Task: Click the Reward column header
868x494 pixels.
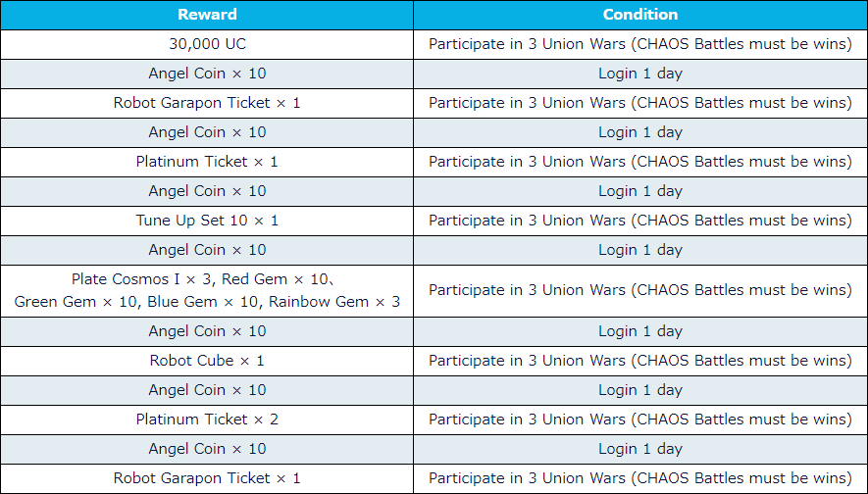Action: (x=207, y=15)
